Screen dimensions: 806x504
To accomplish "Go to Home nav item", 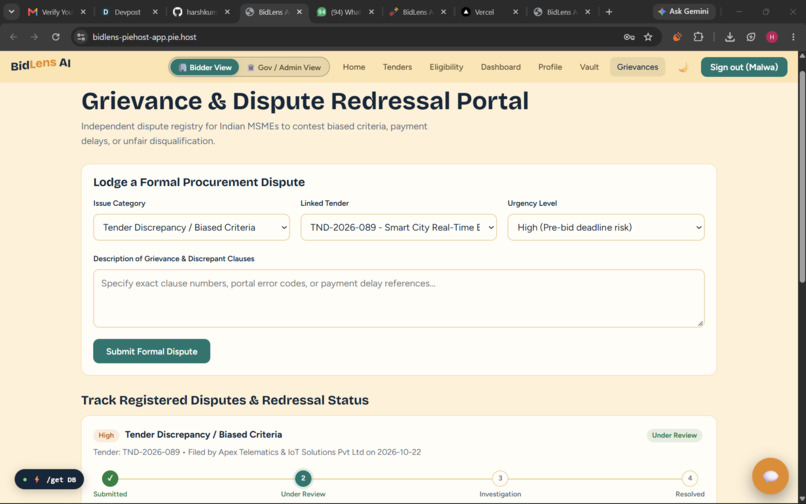I will (354, 67).
